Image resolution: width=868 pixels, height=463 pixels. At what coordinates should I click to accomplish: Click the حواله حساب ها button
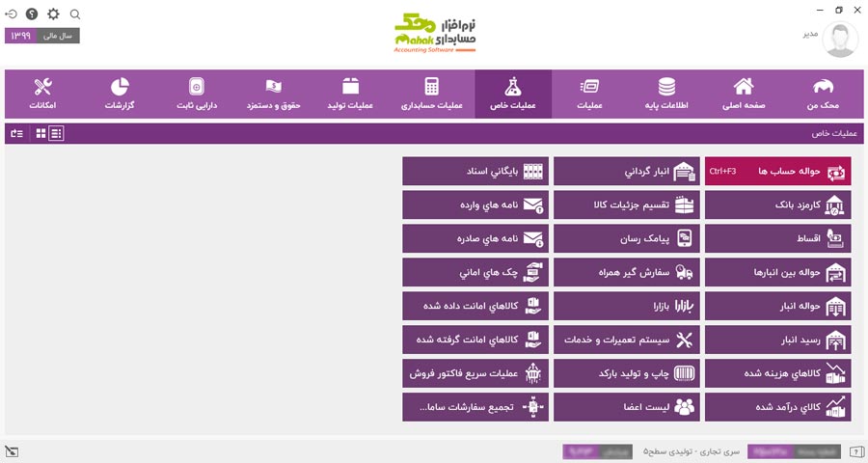(777, 172)
